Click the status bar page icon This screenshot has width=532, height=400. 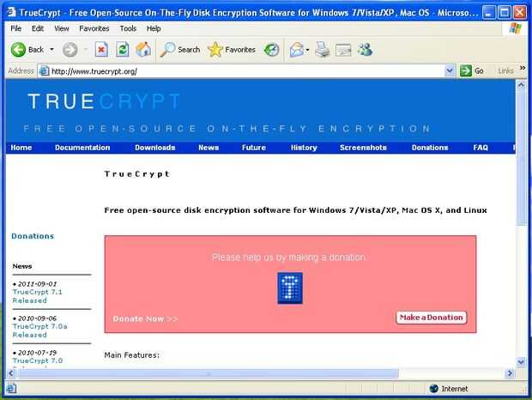(x=11, y=389)
